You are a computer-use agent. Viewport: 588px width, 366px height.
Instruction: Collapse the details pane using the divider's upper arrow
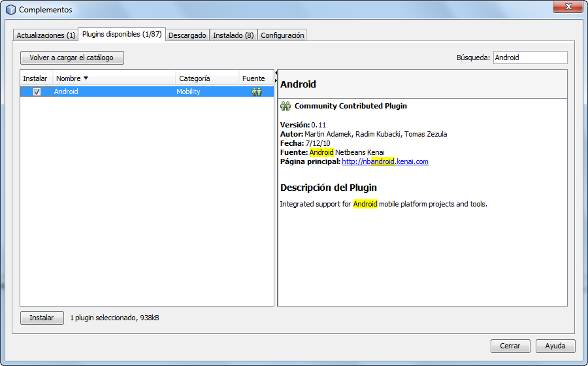click(x=276, y=73)
